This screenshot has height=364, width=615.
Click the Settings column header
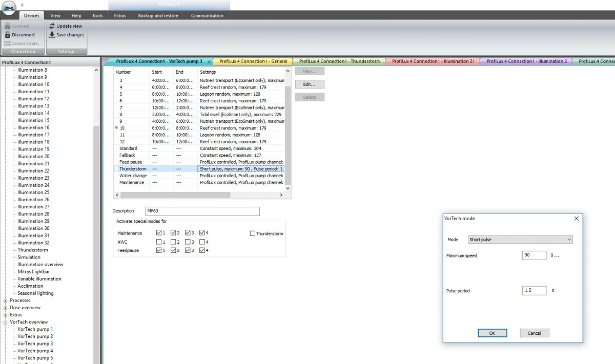click(241, 72)
